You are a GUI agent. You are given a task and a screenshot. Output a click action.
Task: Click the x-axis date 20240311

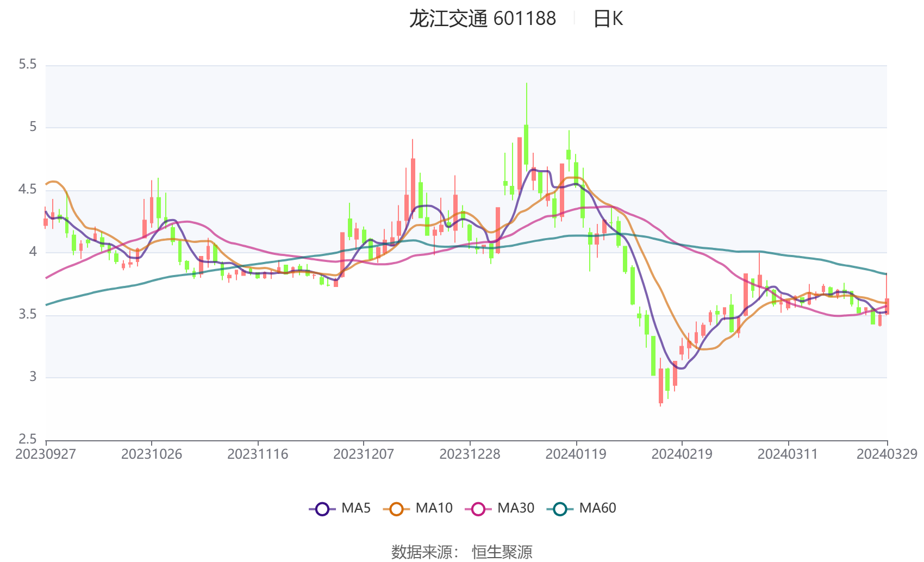coord(788,454)
